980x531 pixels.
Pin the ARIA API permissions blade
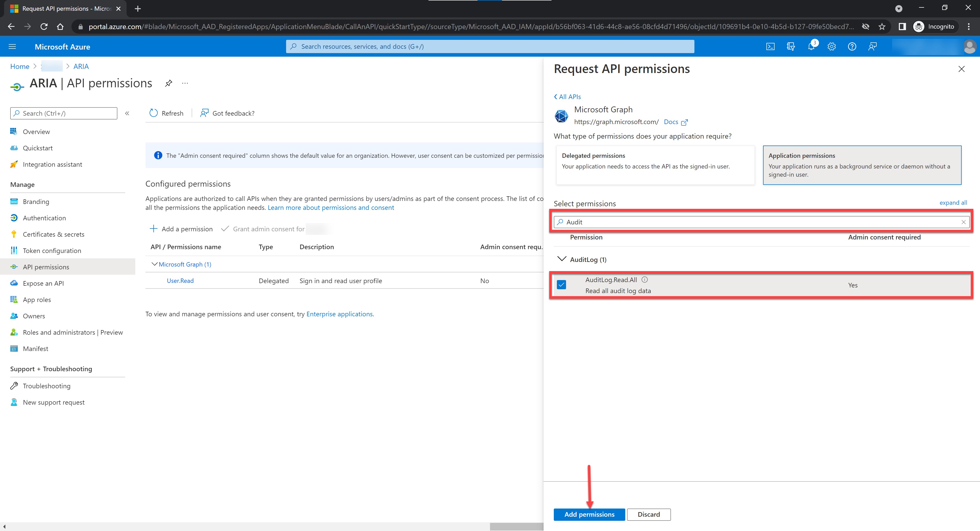point(168,83)
